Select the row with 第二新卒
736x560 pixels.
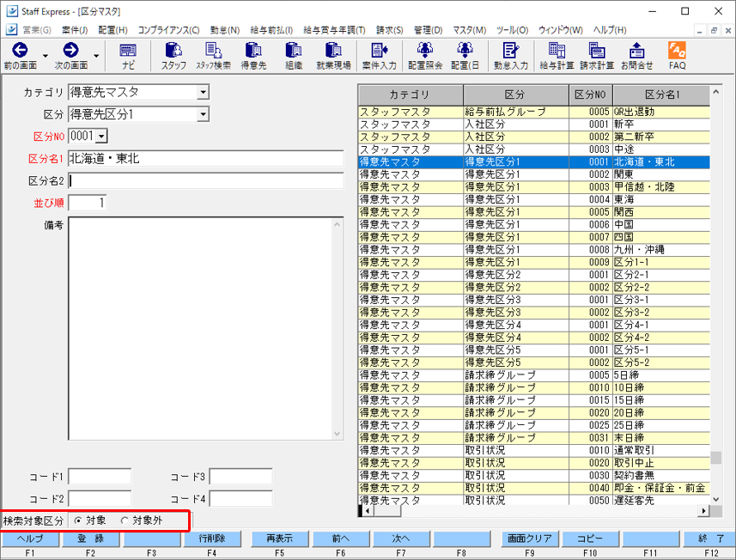point(534,137)
